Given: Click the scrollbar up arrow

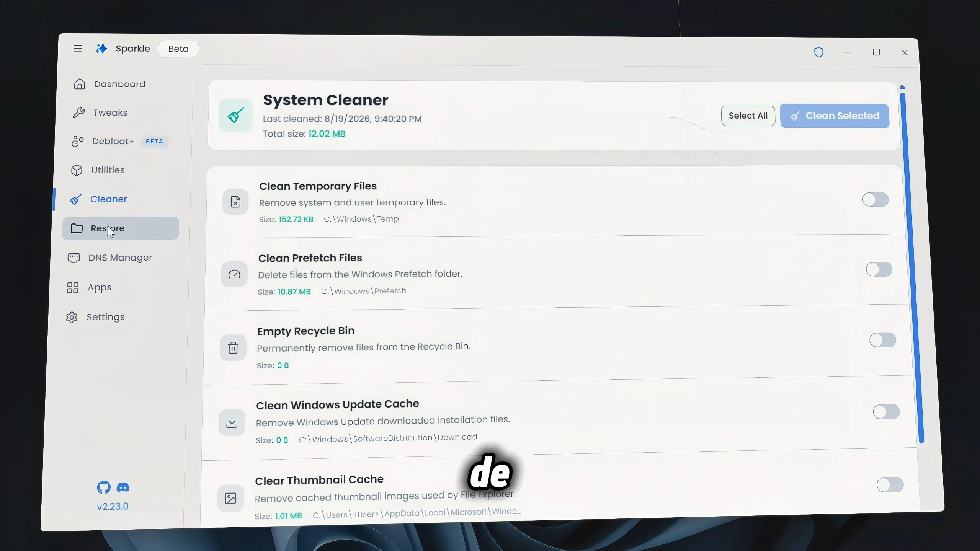Looking at the screenshot, I should (902, 87).
